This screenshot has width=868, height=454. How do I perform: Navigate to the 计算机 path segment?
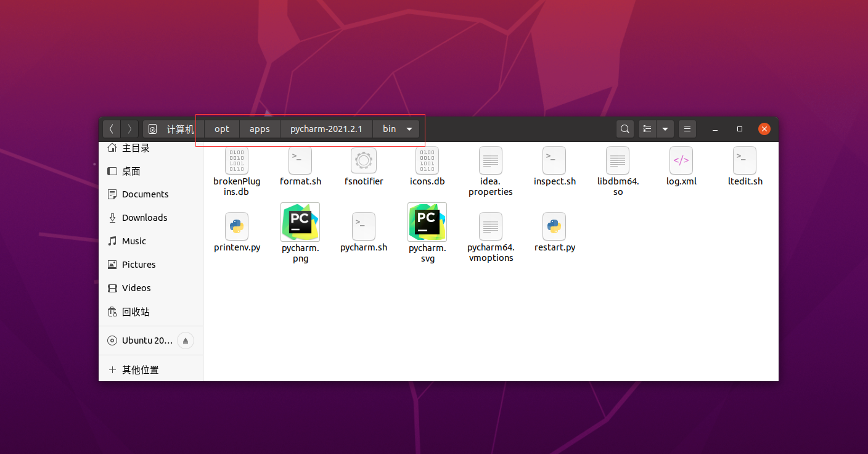pos(174,129)
